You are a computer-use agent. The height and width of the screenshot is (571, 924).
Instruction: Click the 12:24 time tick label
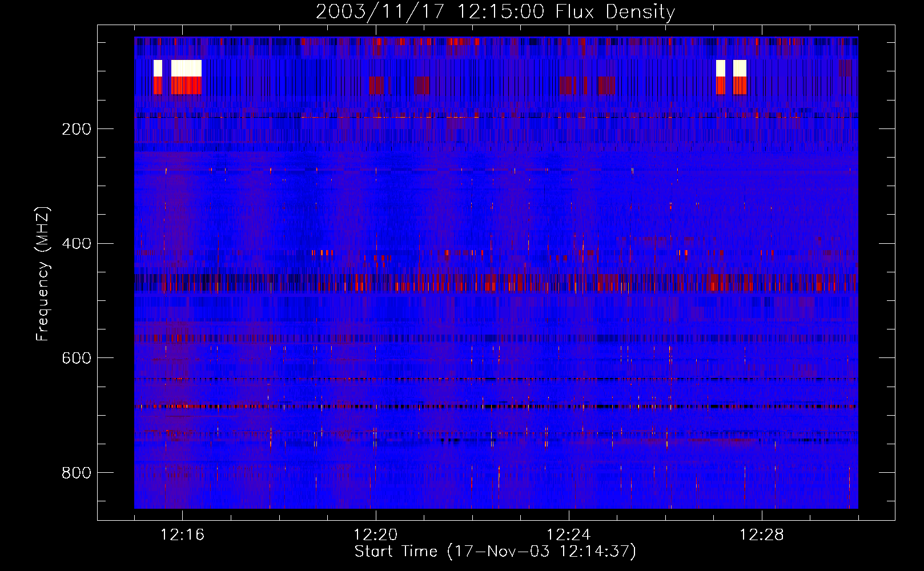click(568, 535)
